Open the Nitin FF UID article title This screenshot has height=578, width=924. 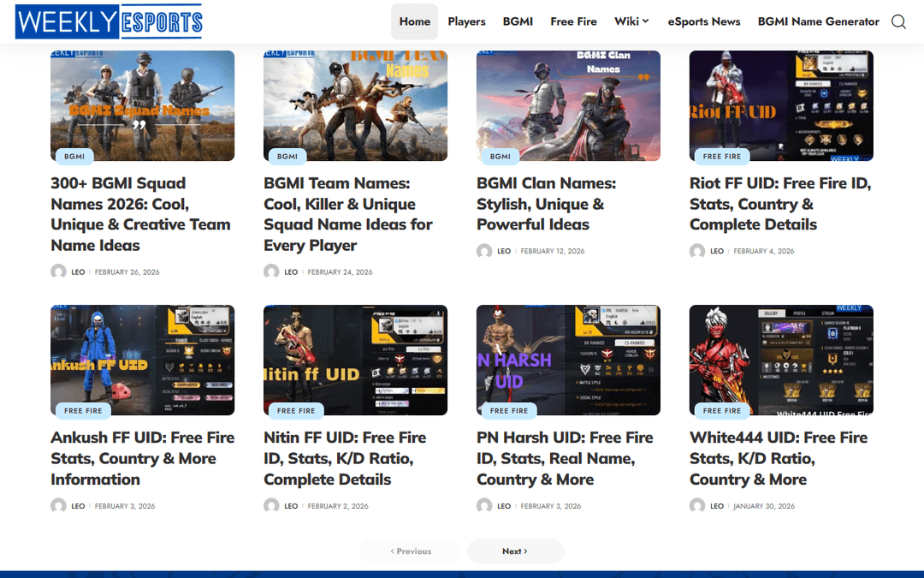point(345,458)
